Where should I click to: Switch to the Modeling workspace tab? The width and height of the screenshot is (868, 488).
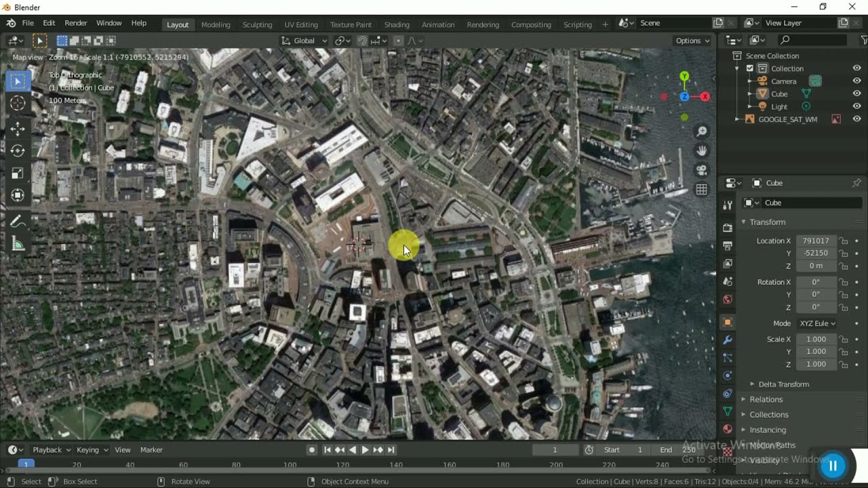tap(216, 24)
